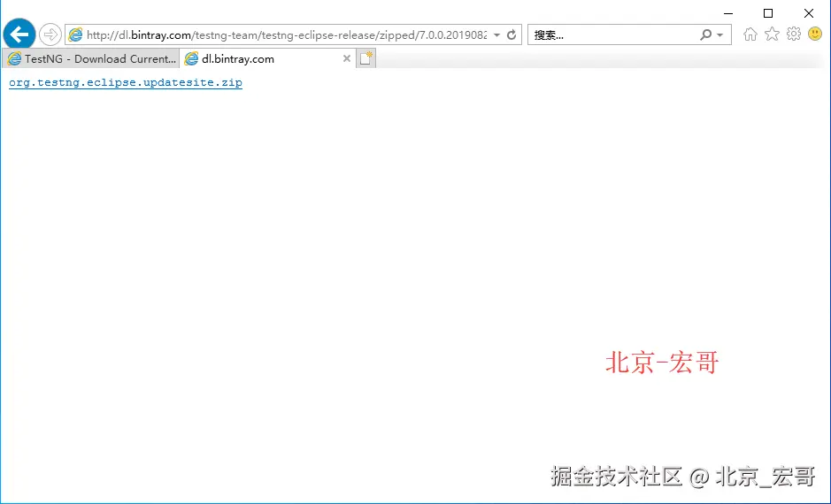
Task: Click the magnifier search icon
Action: 705,35
